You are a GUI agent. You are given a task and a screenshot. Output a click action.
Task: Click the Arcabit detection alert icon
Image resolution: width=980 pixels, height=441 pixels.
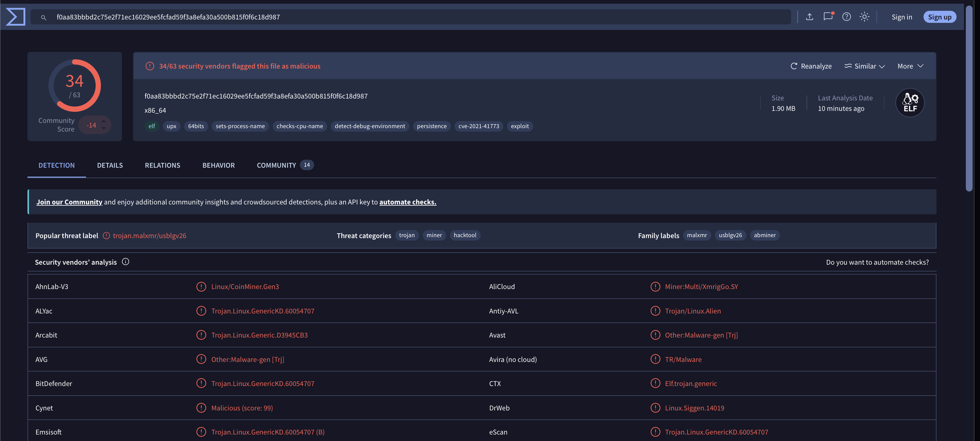point(201,335)
